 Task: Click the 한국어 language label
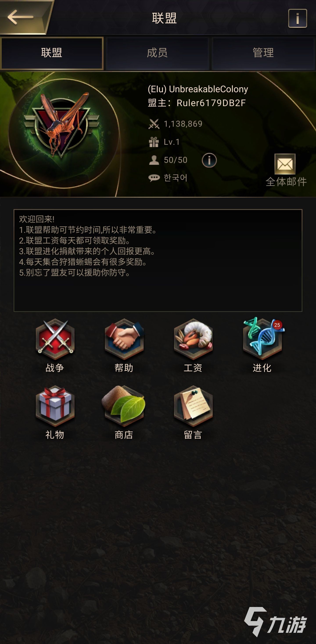(176, 178)
